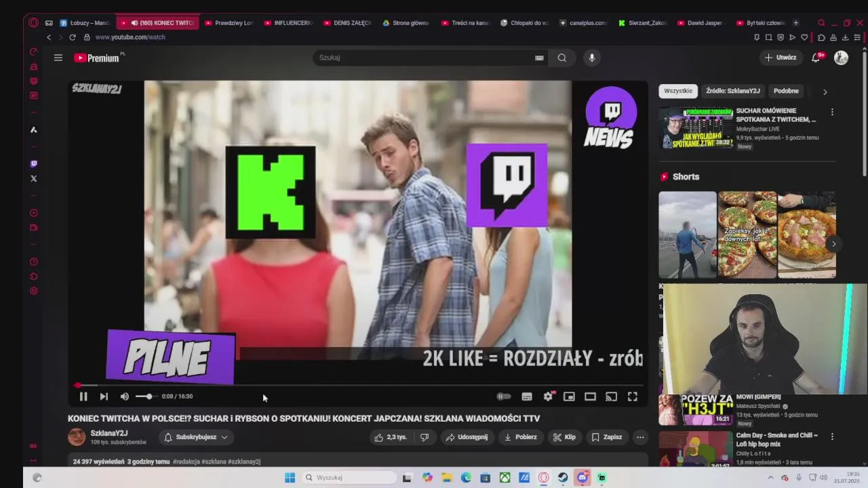Expand the Subskrybujesz notification dropdown
Viewport: 868px width, 488px height.
195,437
